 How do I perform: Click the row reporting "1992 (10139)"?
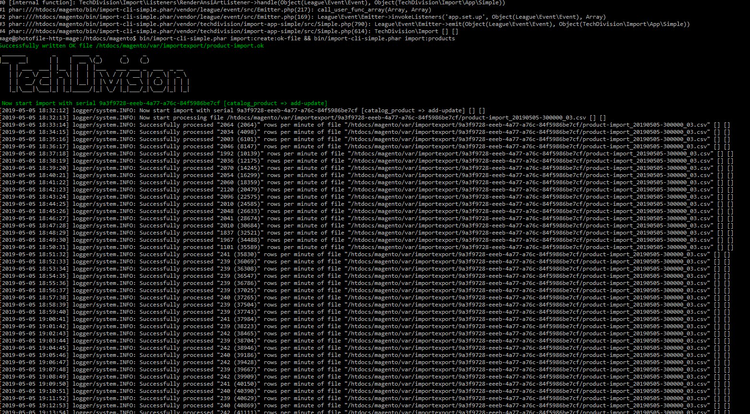click(366, 153)
